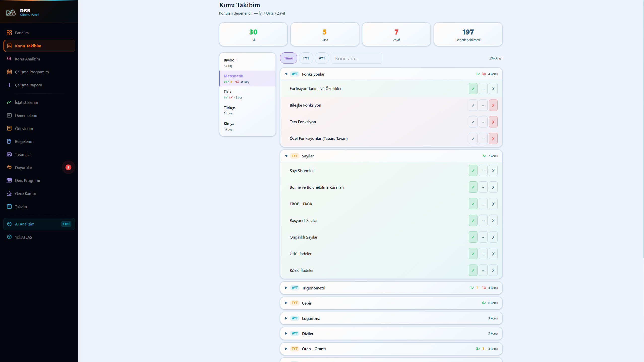Click the İstatistiklerim chart icon
Image resolution: width=644 pixels, height=362 pixels.
point(9,102)
